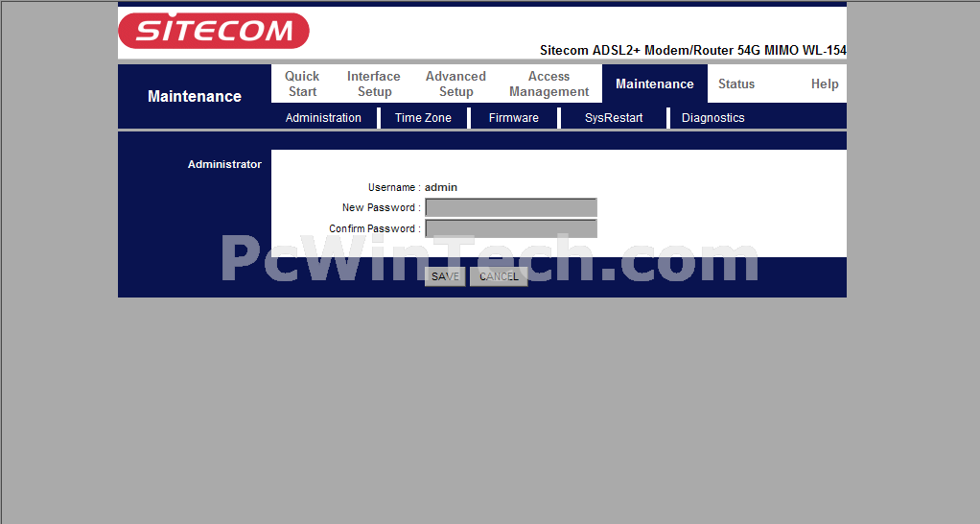Open the Firmware submenu
This screenshot has height=524, width=980.
point(514,117)
